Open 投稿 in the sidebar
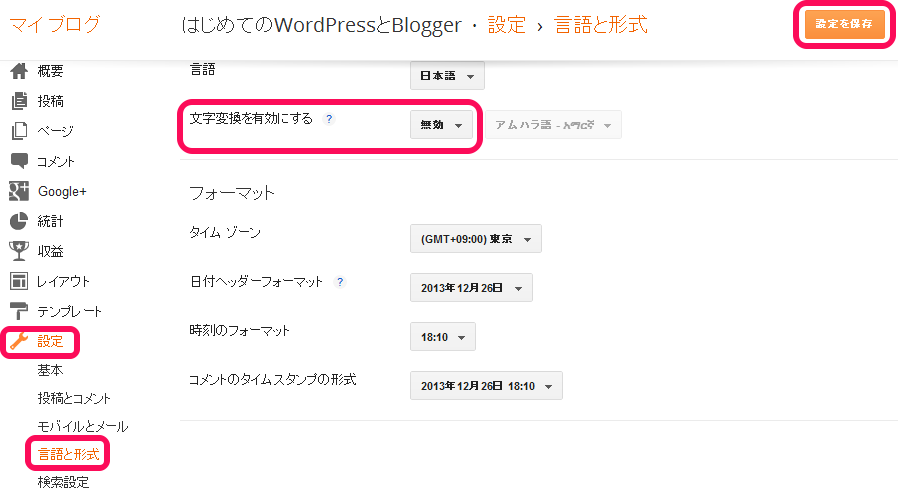The height and width of the screenshot is (491, 898). (50, 101)
